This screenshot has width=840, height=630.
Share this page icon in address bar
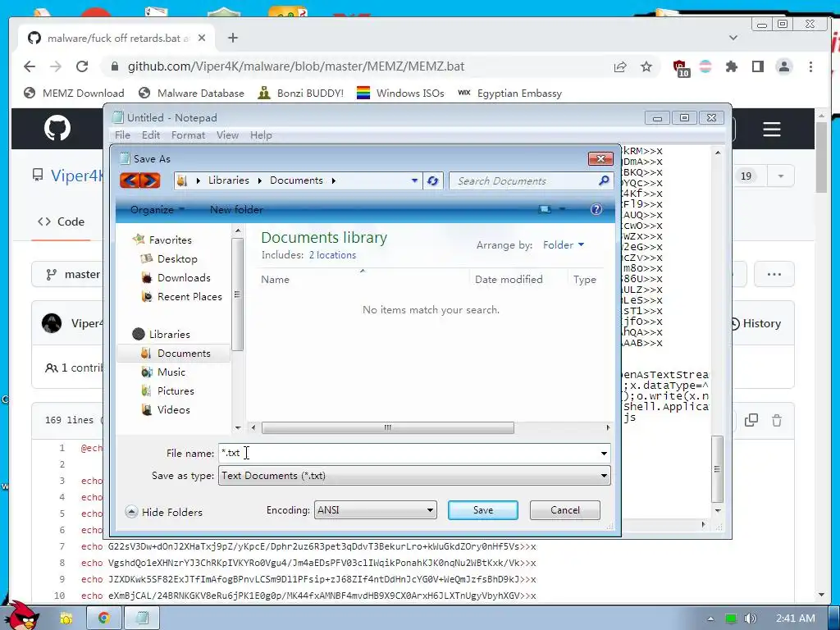pyautogui.click(x=620, y=66)
